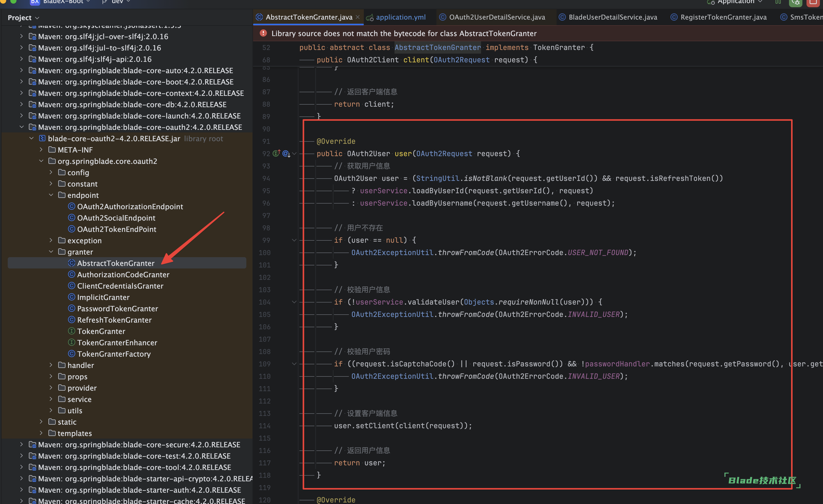Collapse the org.springblade.core.oauth2 package
This screenshot has height=504, width=823.
[x=41, y=161]
